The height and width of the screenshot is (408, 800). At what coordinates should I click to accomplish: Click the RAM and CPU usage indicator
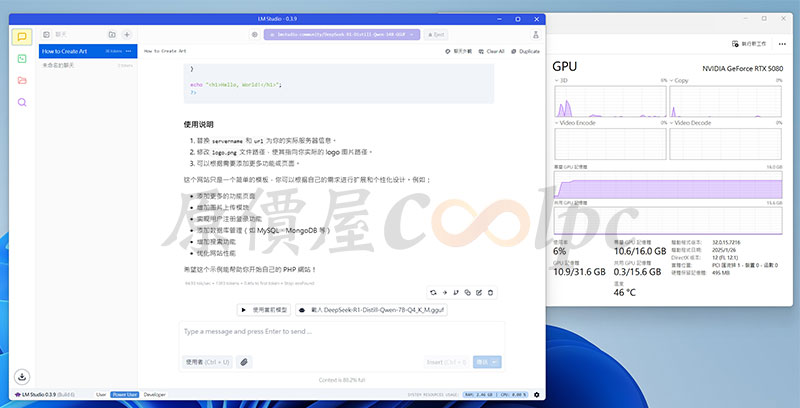tap(495, 395)
